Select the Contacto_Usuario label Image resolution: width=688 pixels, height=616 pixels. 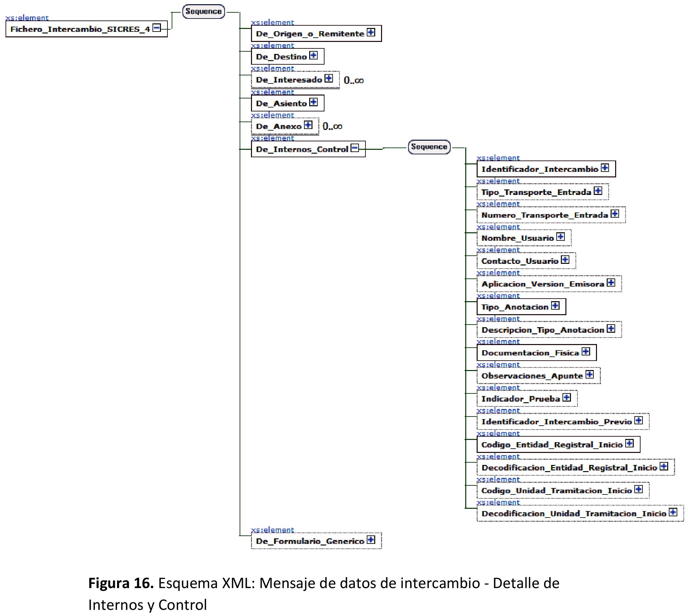pyautogui.click(x=520, y=262)
